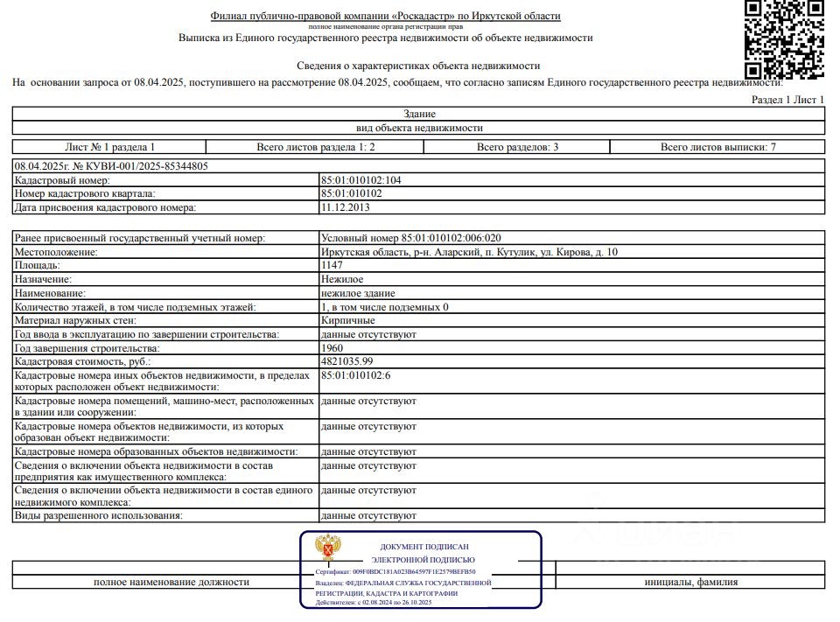Click the 'полное наименование должности' field
The height and width of the screenshot is (622, 840).
pyautogui.click(x=171, y=582)
